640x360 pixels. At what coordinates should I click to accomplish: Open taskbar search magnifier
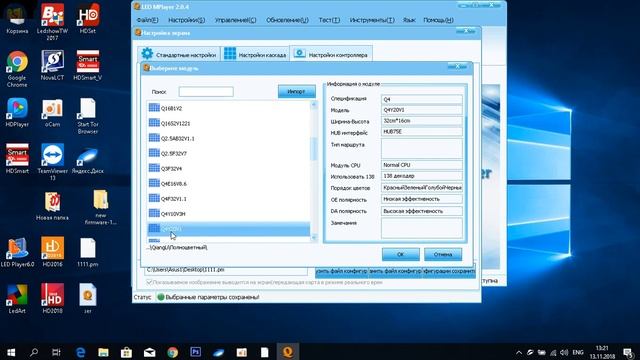click(x=34, y=352)
